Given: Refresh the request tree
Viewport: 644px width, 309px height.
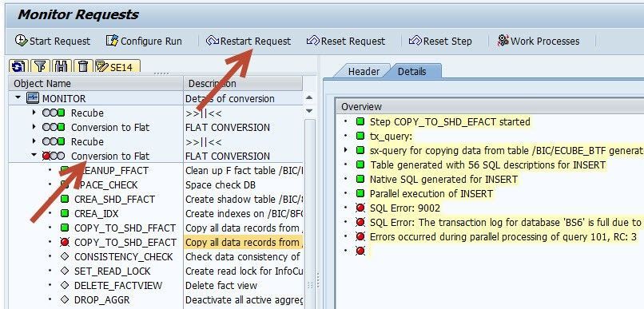Looking at the screenshot, I should click(x=18, y=66).
